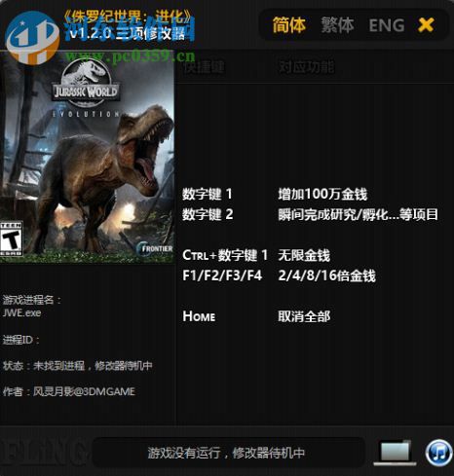Click the 状态：未找到进程 status line
454x476 pixels.
pyautogui.click(x=77, y=366)
